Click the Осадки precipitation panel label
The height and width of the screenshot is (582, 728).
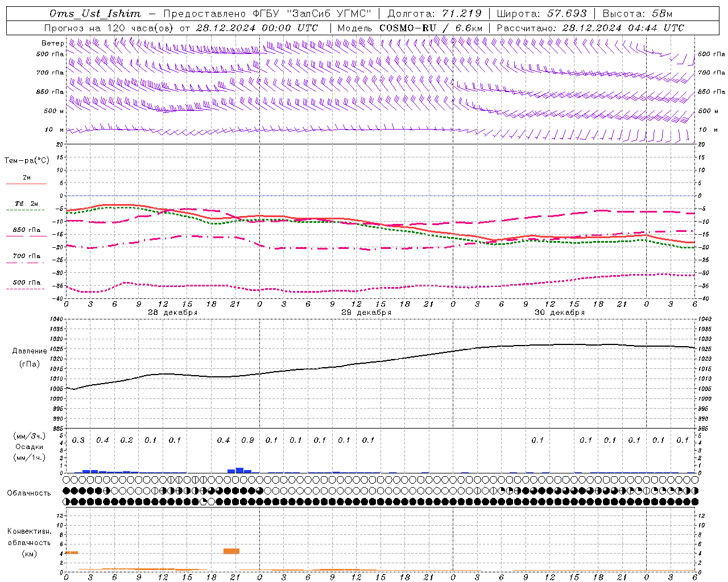(29, 447)
